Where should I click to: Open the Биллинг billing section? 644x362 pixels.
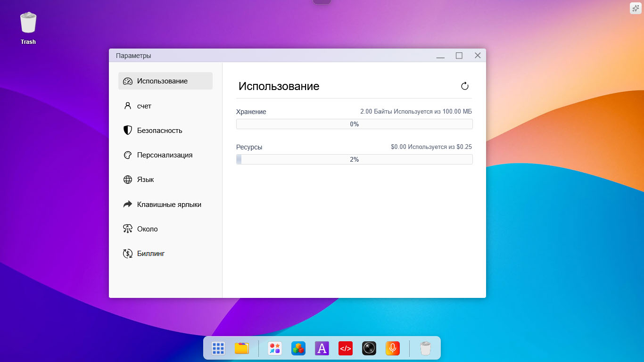point(165,254)
